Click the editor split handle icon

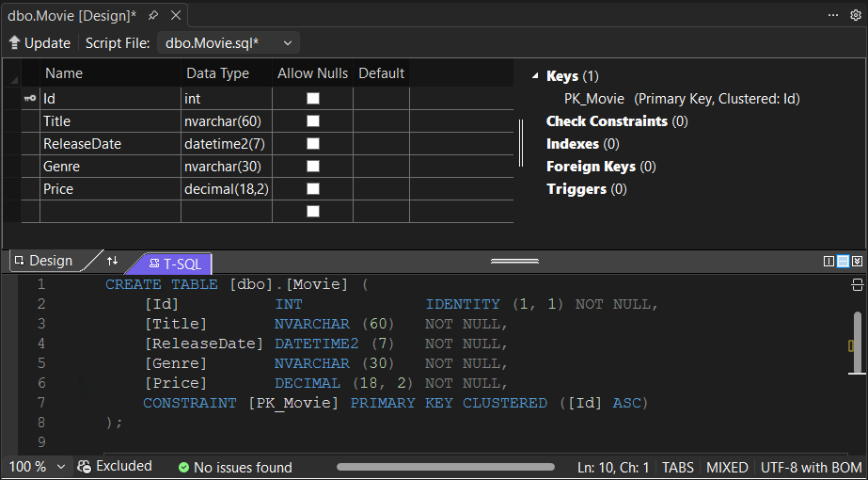[857, 285]
